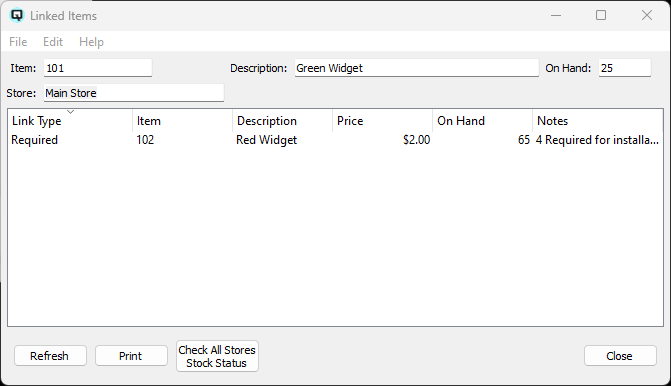Select the 4 Required for installa... note
This screenshot has height=386, width=671.
click(597, 140)
